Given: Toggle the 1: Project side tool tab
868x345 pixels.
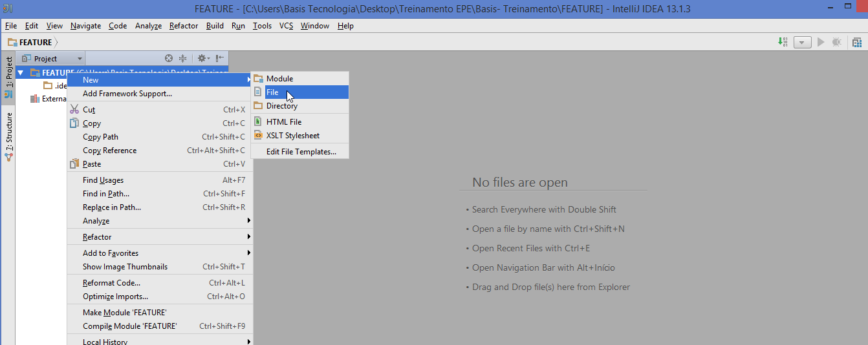Looking at the screenshot, I should tap(9, 72).
